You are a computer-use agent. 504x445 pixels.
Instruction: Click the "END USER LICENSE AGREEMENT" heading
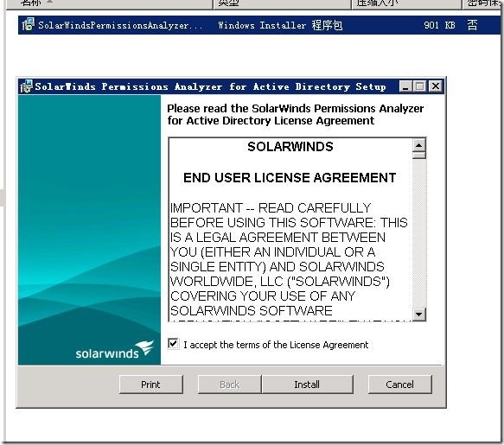(x=290, y=178)
